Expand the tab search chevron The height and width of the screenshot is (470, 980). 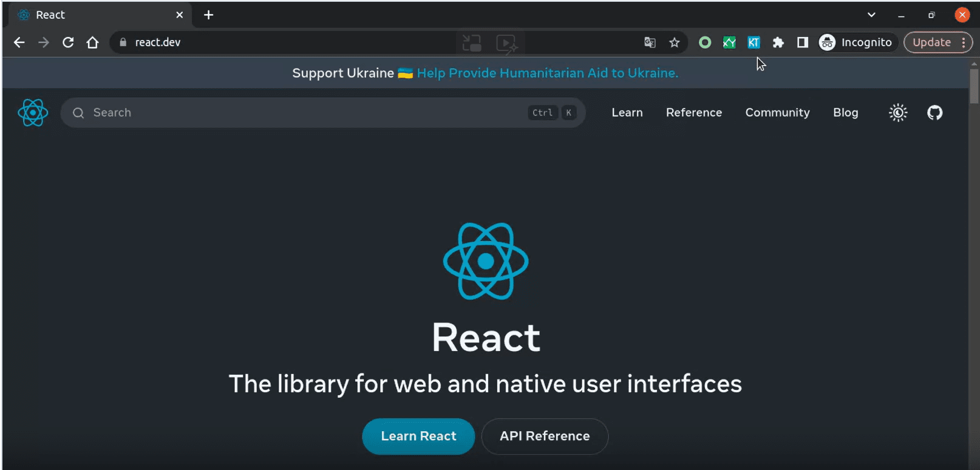point(871,15)
